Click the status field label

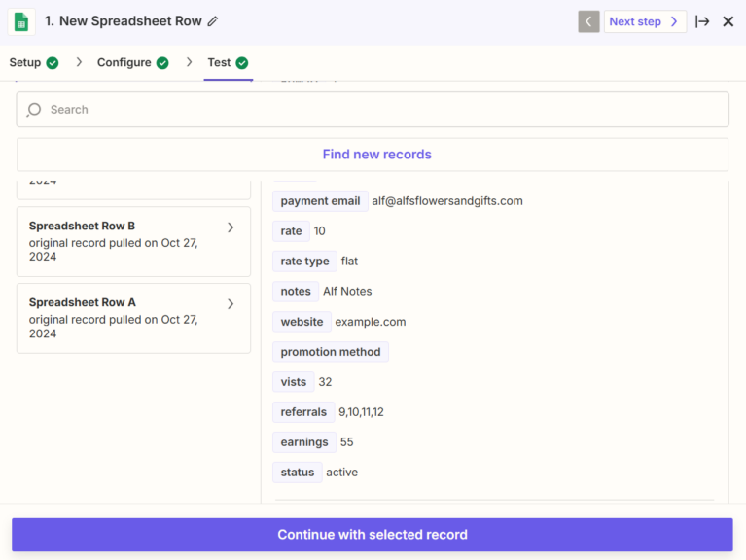[298, 472]
